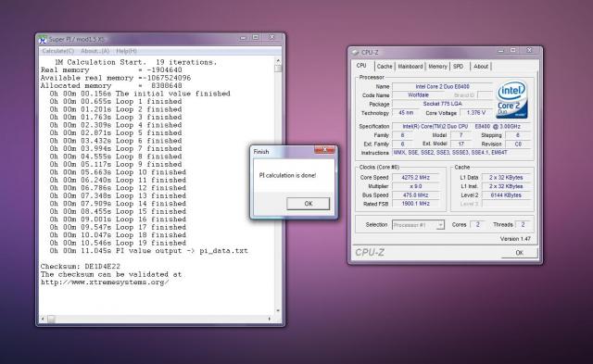This screenshot has height=364, width=593.
Task: Click the Multiplier x 9.0 value
Action: coord(416,186)
